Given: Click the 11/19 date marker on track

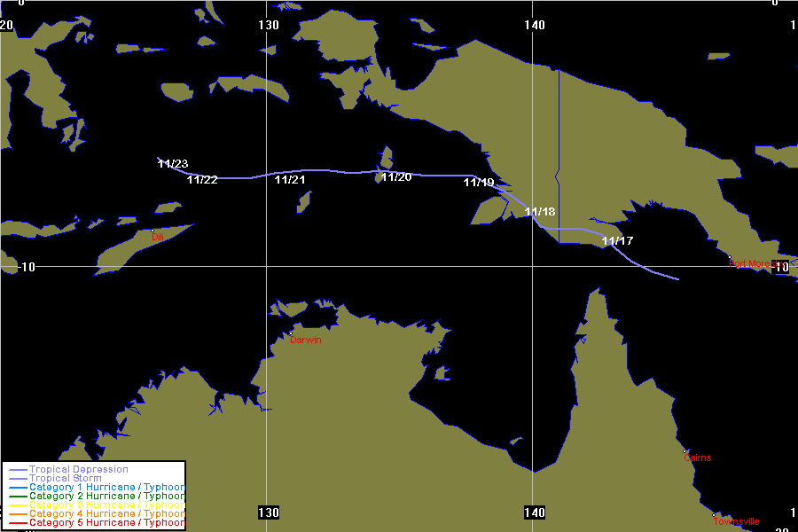Looking at the screenshot, I should coord(479,183).
